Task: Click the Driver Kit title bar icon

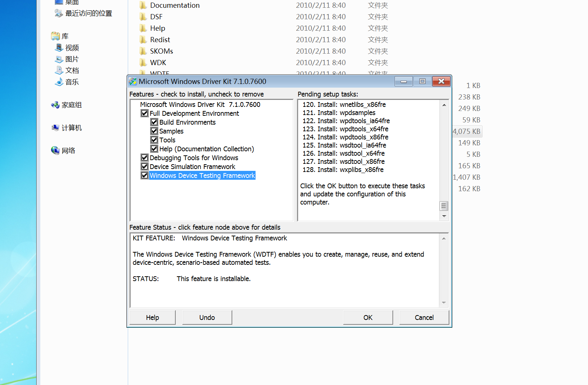Action: (x=133, y=81)
